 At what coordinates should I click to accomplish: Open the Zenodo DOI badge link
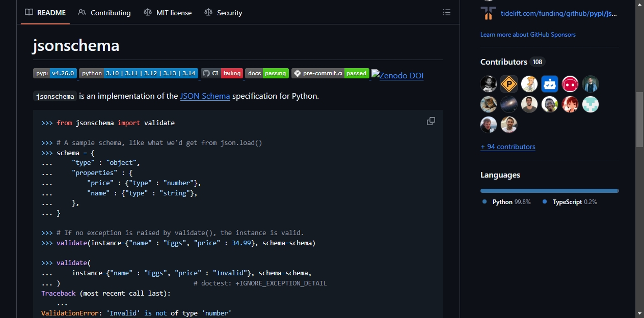click(x=397, y=75)
